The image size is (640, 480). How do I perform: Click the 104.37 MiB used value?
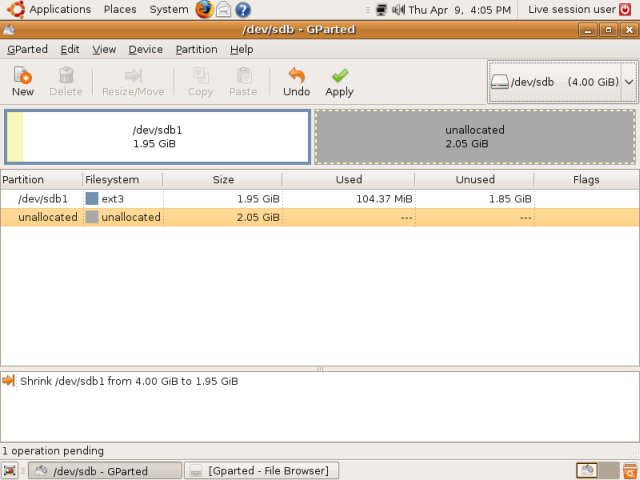[x=384, y=199]
